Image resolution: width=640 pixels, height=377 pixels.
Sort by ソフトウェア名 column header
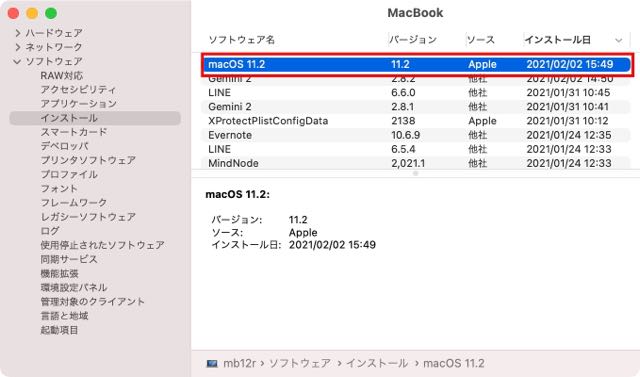tap(241, 40)
